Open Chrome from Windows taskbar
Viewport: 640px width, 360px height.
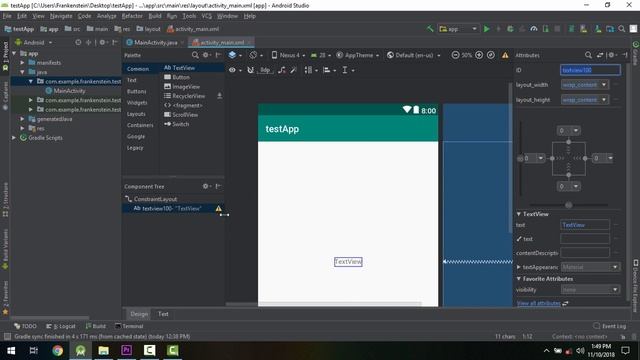tap(58, 351)
